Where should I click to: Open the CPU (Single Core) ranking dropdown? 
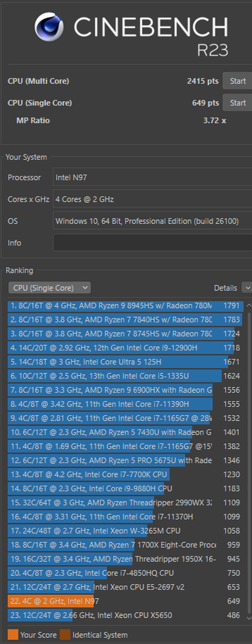pyautogui.click(x=49, y=288)
